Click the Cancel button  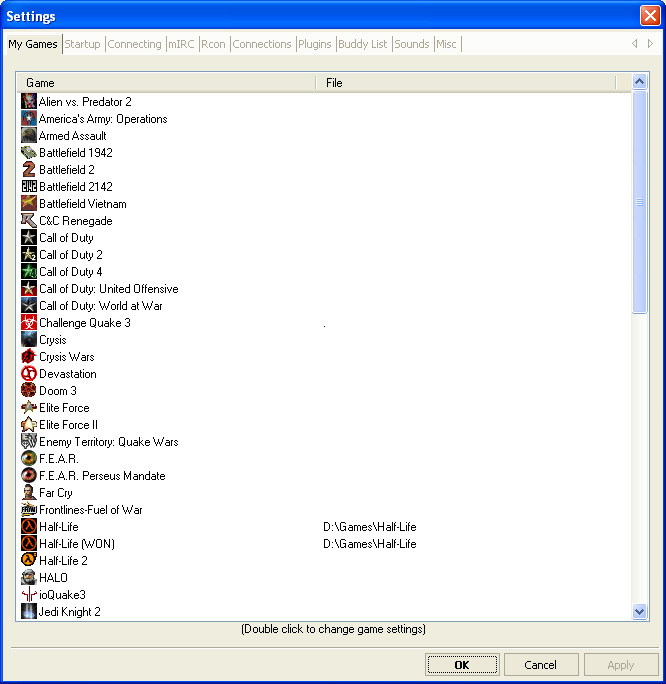(x=540, y=665)
